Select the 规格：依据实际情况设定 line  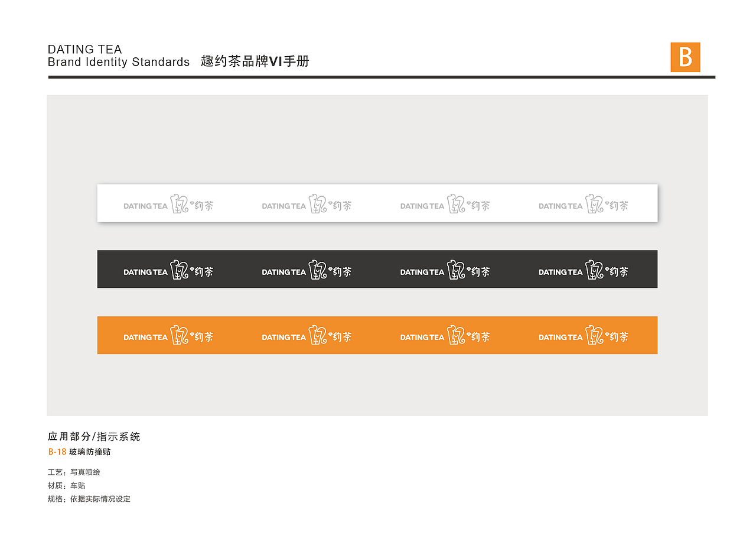click(x=89, y=499)
